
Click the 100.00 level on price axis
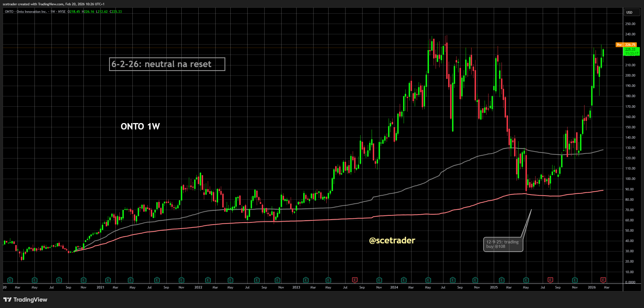tap(630, 179)
